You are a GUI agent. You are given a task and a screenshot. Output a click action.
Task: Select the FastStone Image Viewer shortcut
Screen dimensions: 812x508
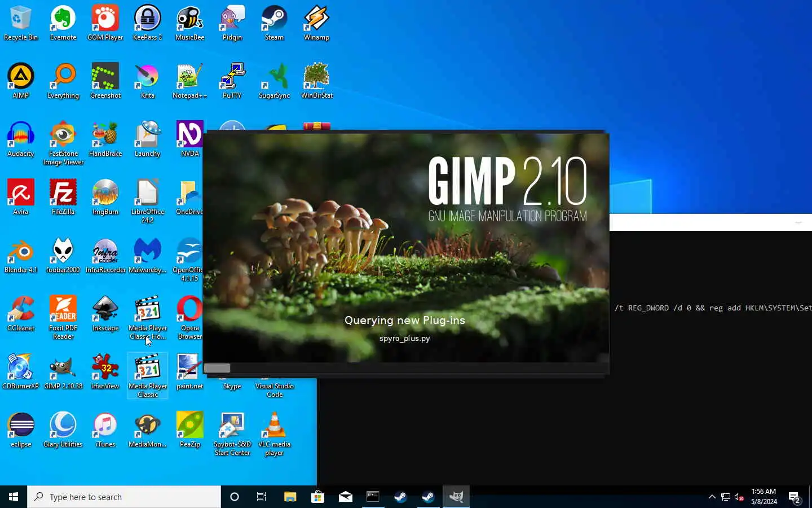pos(63,143)
